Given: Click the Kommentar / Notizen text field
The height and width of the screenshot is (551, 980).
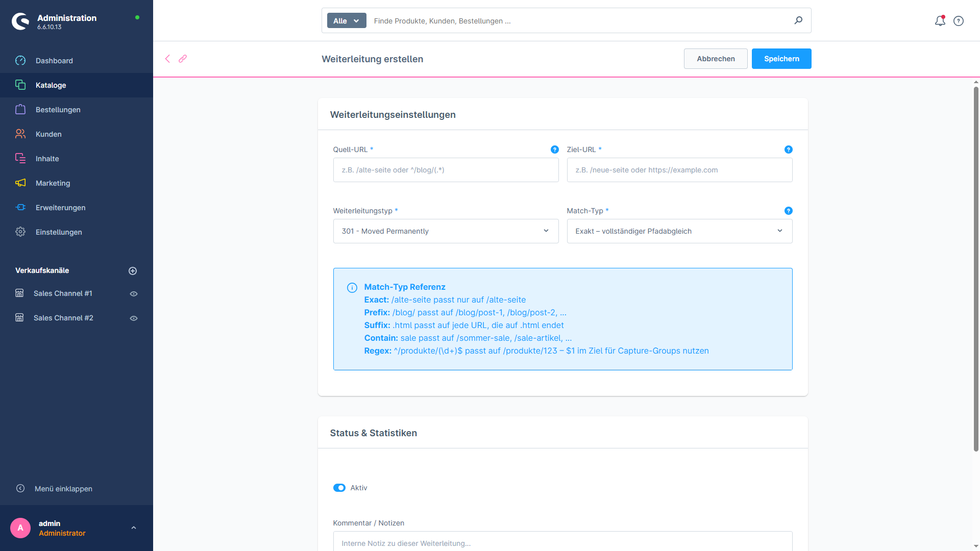Looking at the screenshot, I should coord(562,541).
